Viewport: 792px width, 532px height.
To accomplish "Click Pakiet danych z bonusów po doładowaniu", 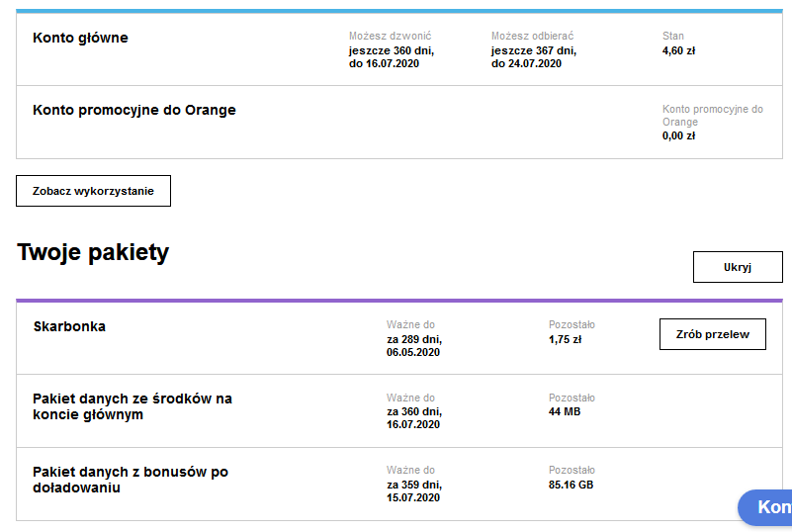I will (131, 480).
